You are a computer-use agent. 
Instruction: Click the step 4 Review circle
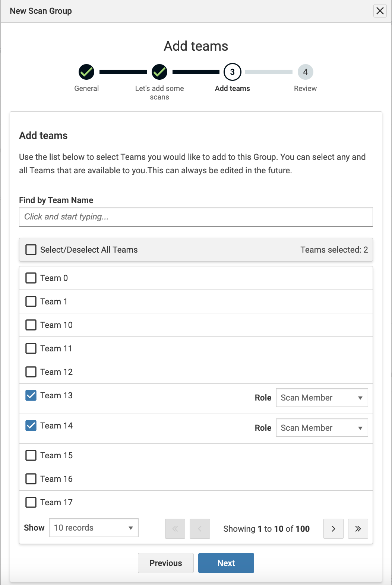coord(305,72)
